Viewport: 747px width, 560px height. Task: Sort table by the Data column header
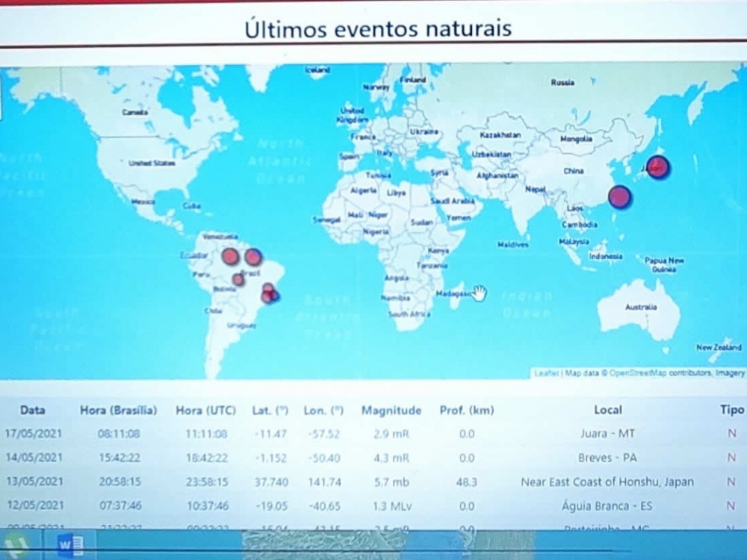pos(33,410)
